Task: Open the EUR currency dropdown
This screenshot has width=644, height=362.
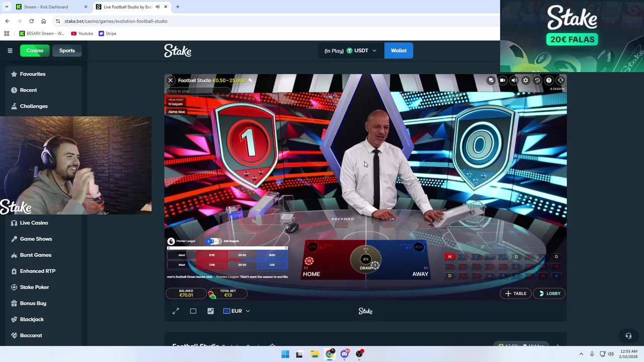Action: click(x=236, y=311)
